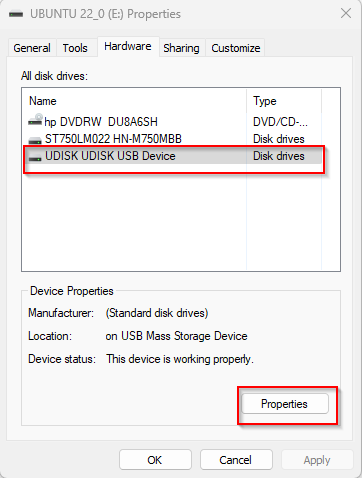
Task: Click the Manufacturer: label
Action: pos(61,313)
